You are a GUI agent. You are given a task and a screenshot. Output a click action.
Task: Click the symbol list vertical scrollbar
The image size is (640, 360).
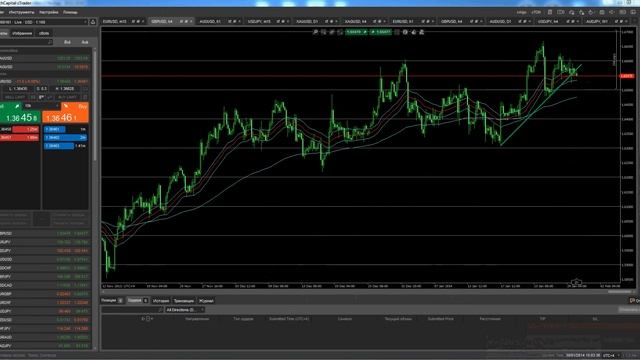(x=95, y=106)
